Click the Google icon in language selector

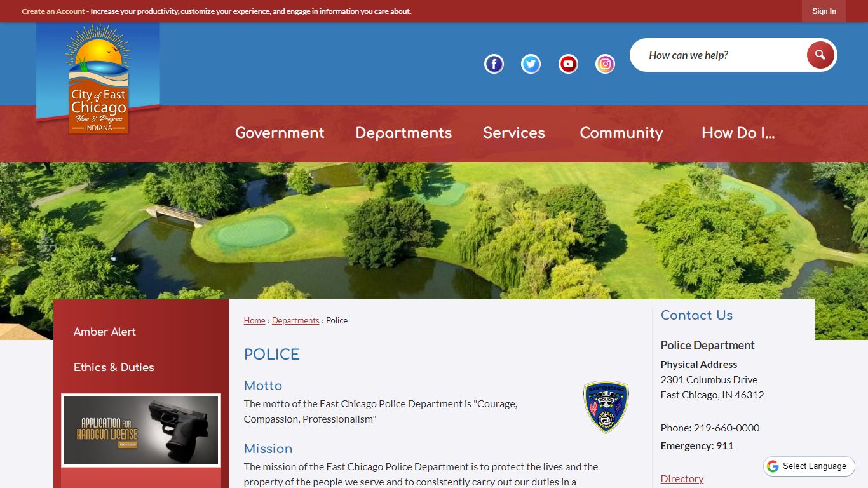click(x=773, y=466)
